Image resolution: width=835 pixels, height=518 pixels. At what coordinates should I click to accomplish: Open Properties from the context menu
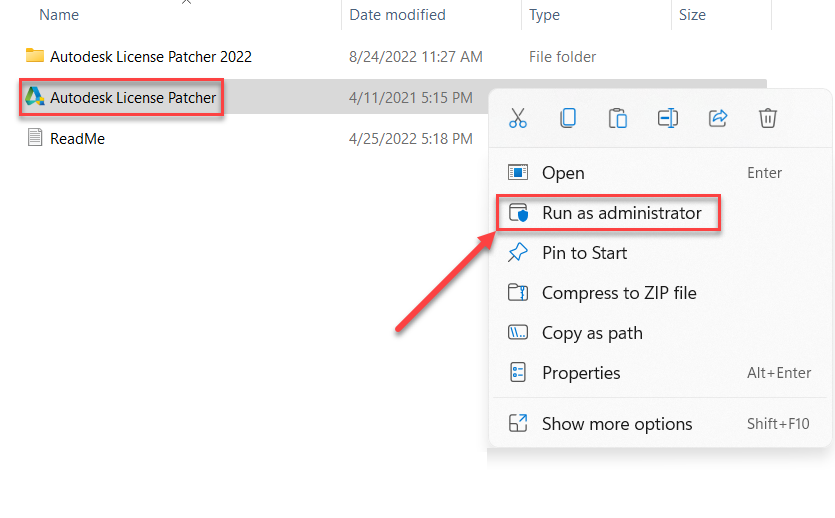coord(660,373)
